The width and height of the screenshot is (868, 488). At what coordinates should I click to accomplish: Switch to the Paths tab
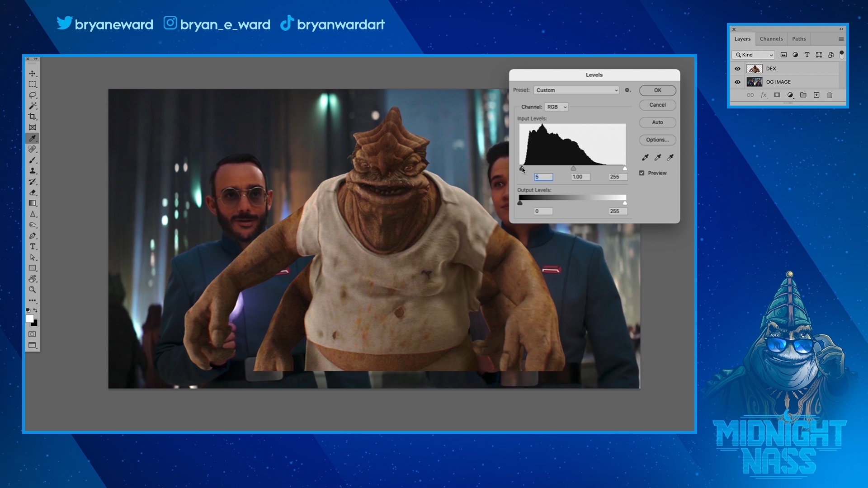(799, 39)
